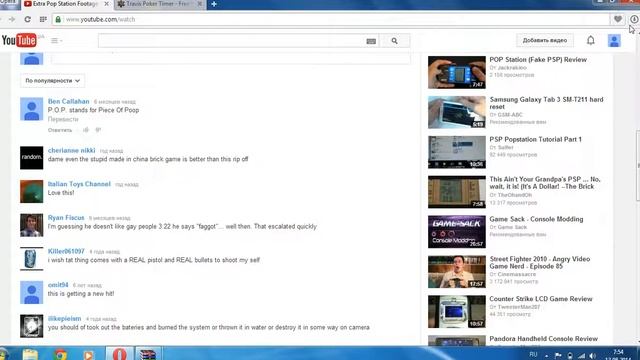Close the Extra Pop Station Footage tab

[x=107, y=4]
